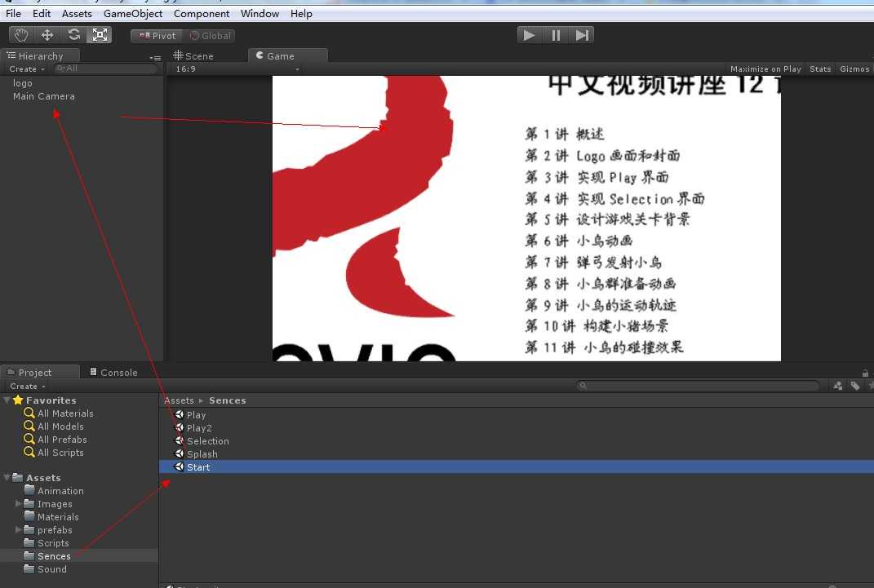Click Sences in the breadcrumb path

click(x=228, y=400)
